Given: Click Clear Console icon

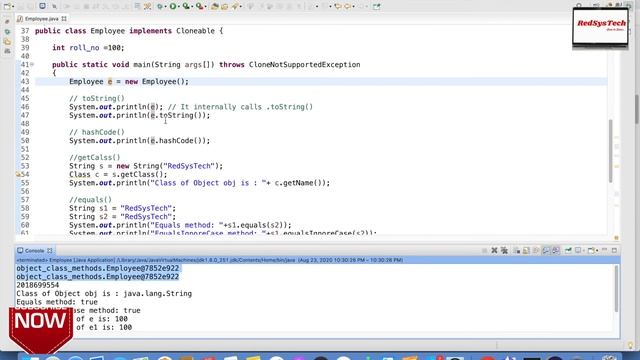Looking at the screenshot, I should tap(517, 251).
